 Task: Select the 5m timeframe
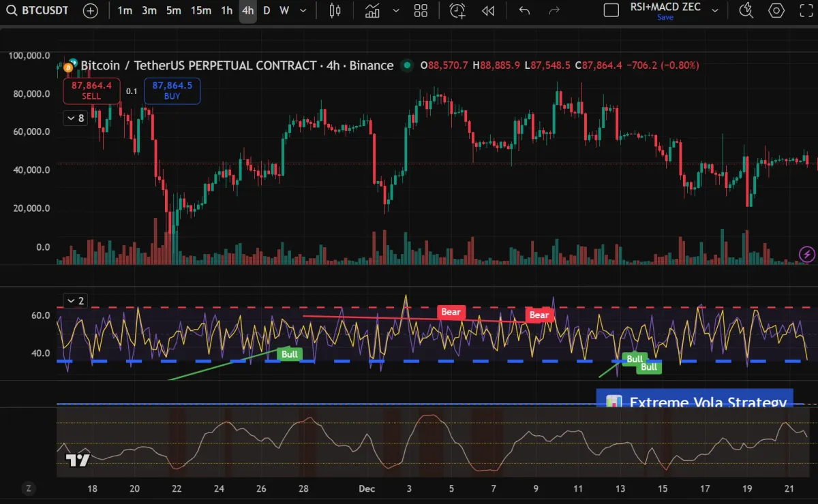(x=174, y=10)
